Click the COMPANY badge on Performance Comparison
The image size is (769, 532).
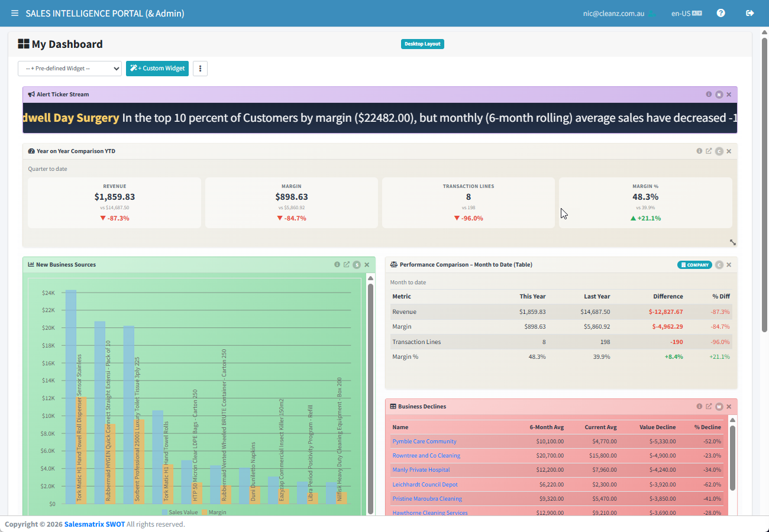694,265
